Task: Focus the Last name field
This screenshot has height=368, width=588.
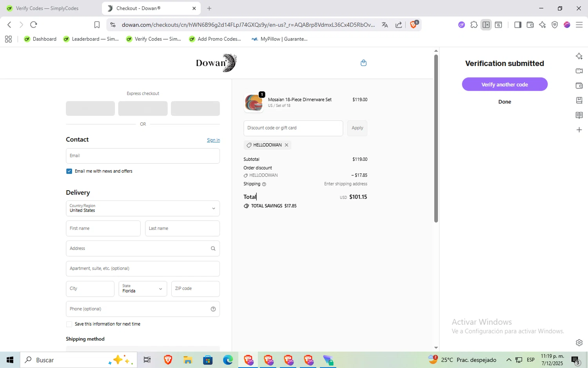Action: click(x=182, y=228)
